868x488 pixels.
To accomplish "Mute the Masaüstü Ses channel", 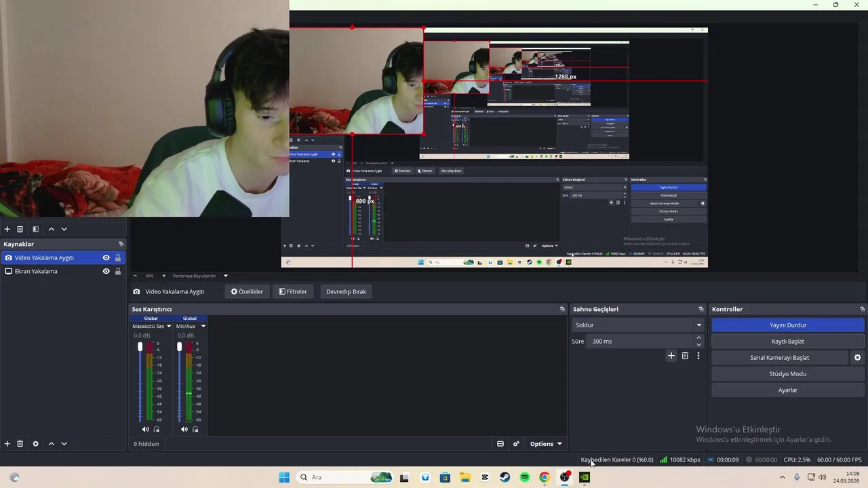I will pos(145,429).
